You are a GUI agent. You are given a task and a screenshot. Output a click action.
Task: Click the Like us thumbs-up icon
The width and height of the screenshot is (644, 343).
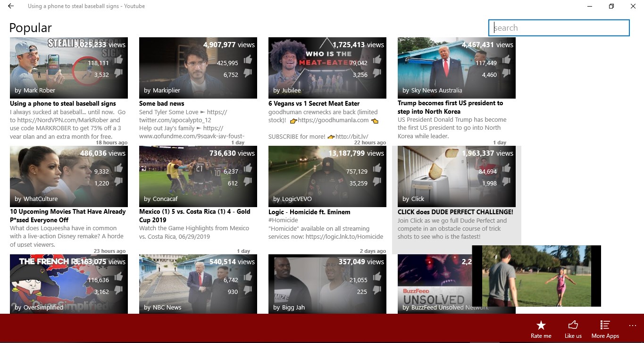[x=573, y=325]
